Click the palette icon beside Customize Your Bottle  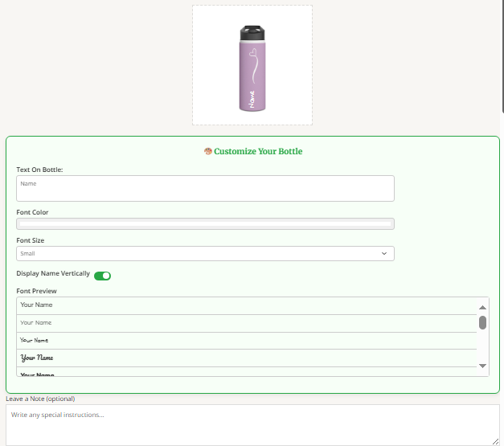(x=208, y=151)
